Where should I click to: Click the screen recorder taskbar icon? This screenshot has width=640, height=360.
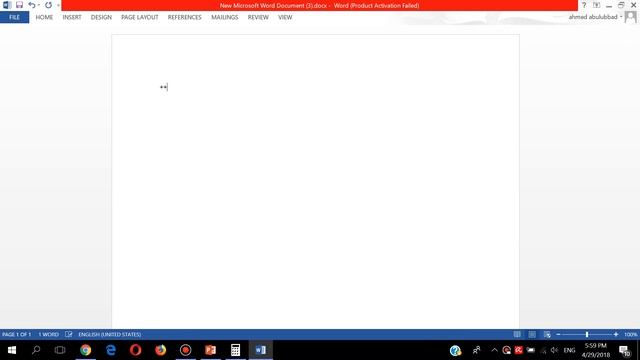tap(185, 350)
